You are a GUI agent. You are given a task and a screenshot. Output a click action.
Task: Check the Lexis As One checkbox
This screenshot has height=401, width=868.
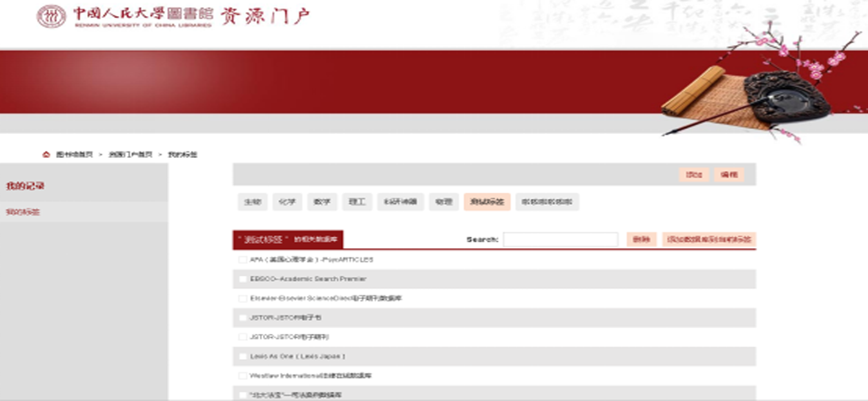coord(243,357)
